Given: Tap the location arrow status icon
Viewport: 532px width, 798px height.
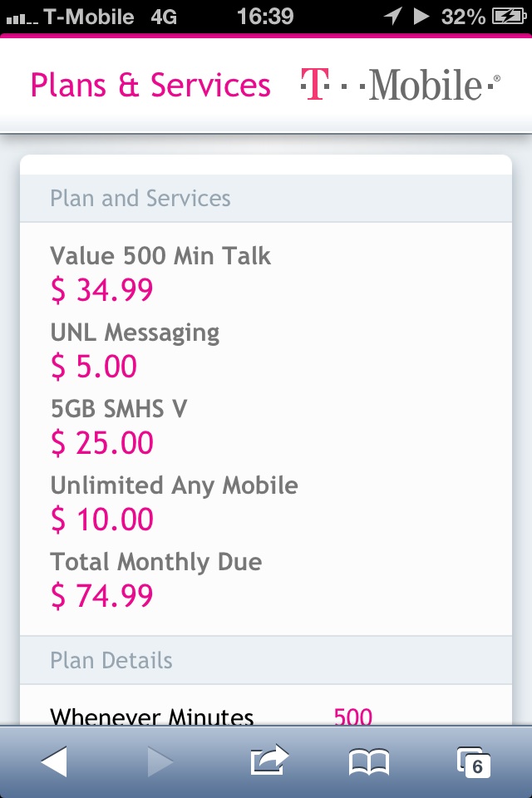Looking at the screenshot, I should pyautogui.click(x=393, y=17).
